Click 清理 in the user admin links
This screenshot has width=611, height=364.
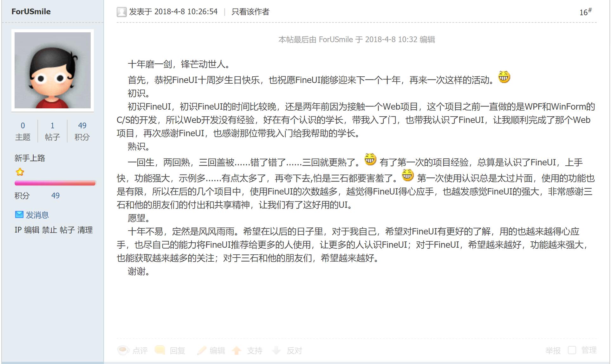click(x=85, y=230)
